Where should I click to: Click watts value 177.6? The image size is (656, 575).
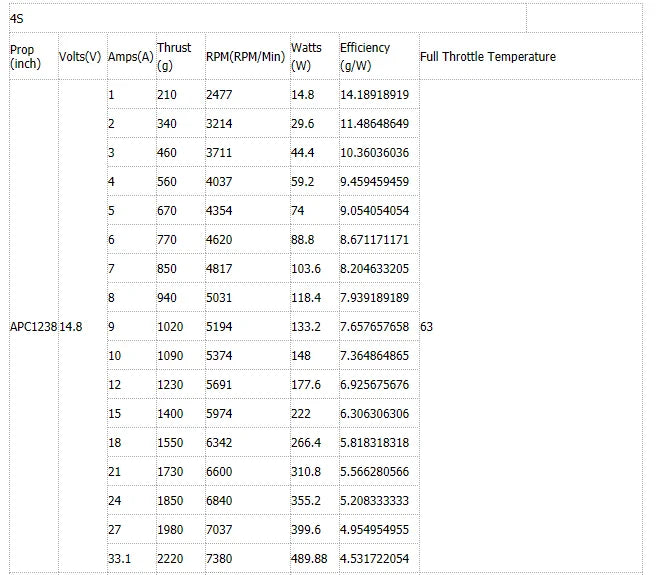[x=306, y=384]
